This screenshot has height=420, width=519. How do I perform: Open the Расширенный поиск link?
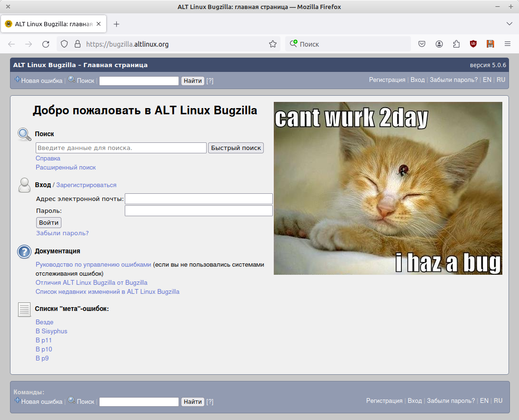click(66, 168)
